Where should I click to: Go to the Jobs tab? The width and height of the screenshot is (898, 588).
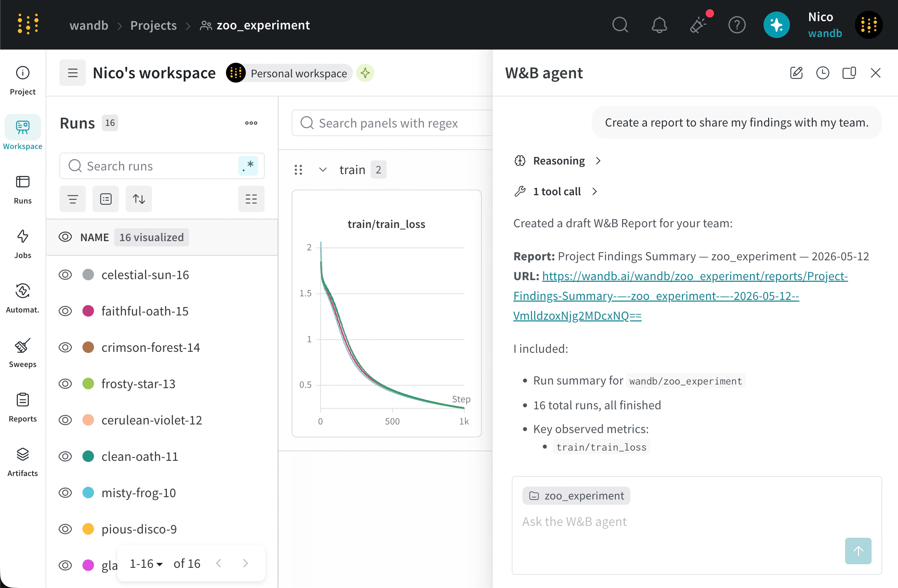tap(23, 244)
